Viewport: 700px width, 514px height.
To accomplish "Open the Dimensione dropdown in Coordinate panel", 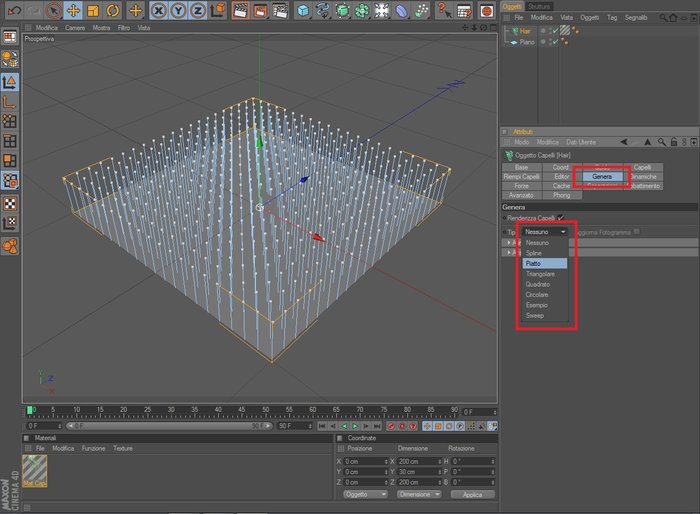I will (419, 494).
